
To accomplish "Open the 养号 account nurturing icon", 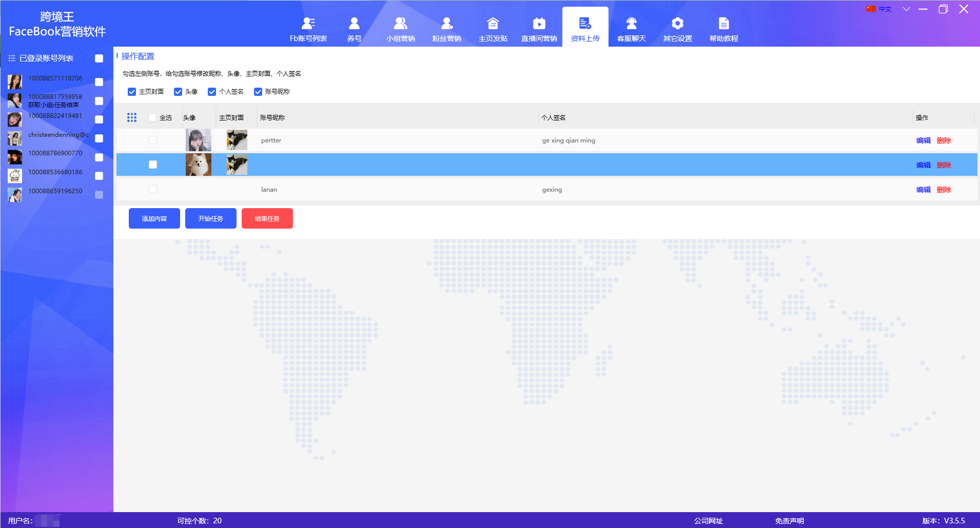I will pyautogui.click(x=354, y=24).
